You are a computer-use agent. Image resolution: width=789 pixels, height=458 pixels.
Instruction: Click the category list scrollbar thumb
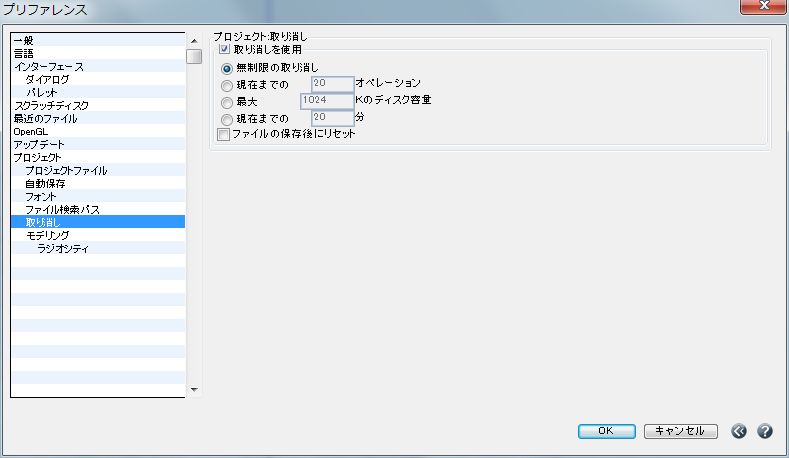coord(194,56)
